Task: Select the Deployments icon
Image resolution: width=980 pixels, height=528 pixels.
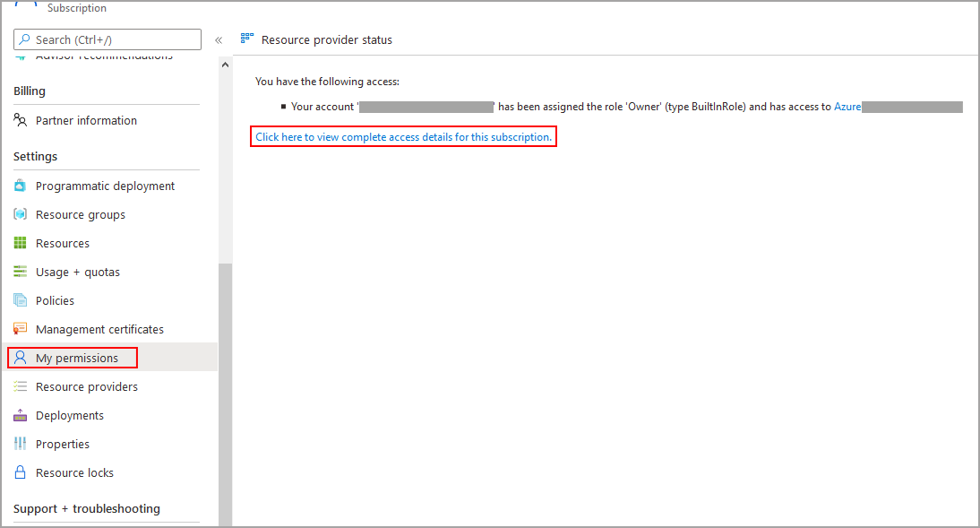Action: point(21,415)
